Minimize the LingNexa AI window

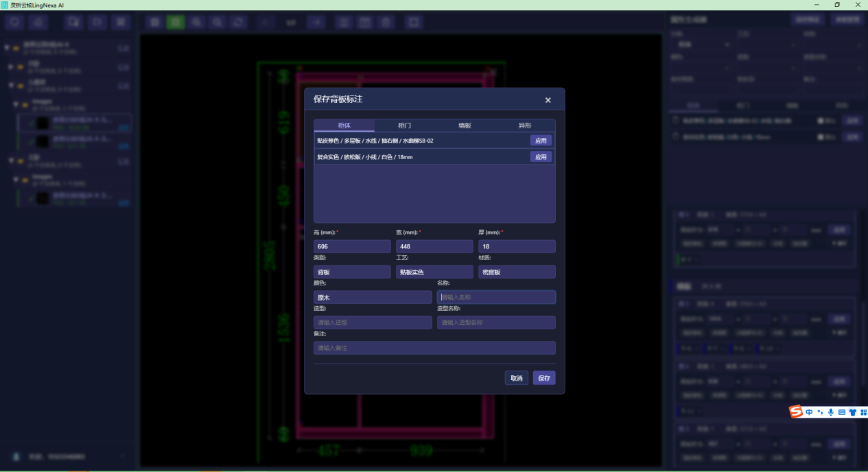[817, 5]
